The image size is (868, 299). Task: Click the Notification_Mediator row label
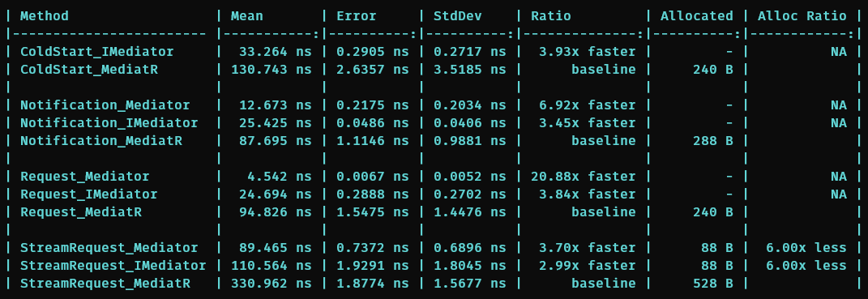tap(105, 105)
